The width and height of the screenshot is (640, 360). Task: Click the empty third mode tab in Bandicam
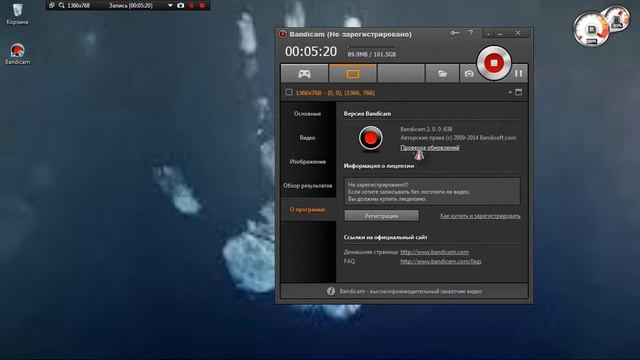point(401,73)
